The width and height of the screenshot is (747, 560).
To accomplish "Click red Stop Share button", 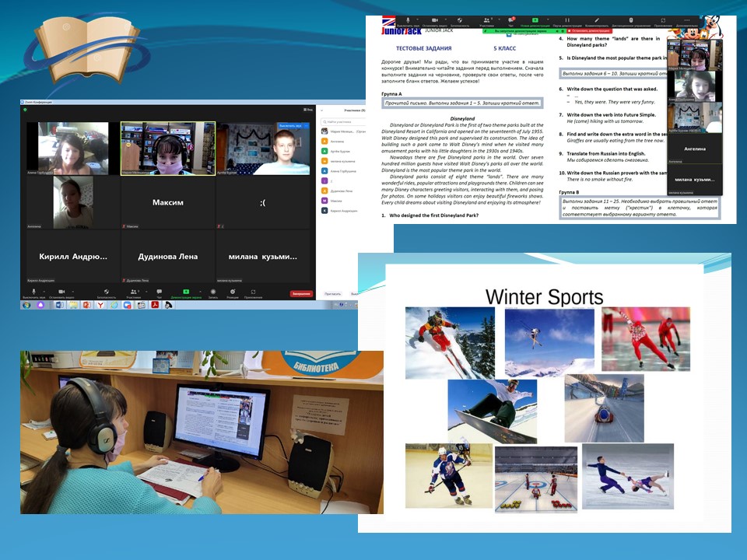I will click(588, 31).
